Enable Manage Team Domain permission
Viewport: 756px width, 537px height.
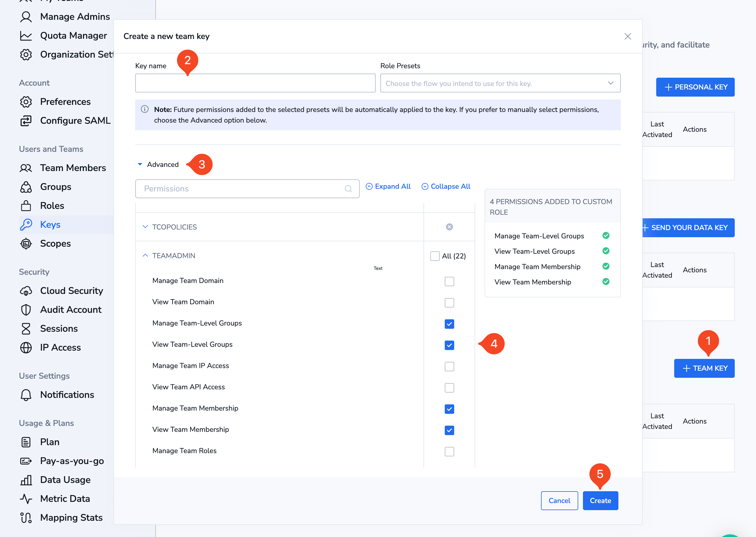coord(449,281)
